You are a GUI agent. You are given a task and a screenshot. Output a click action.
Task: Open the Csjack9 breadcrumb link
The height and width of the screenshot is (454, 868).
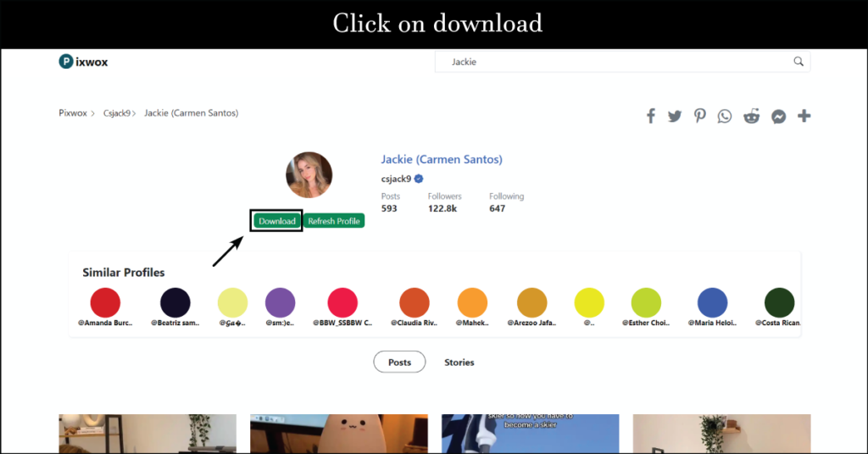tap(117, 113)
